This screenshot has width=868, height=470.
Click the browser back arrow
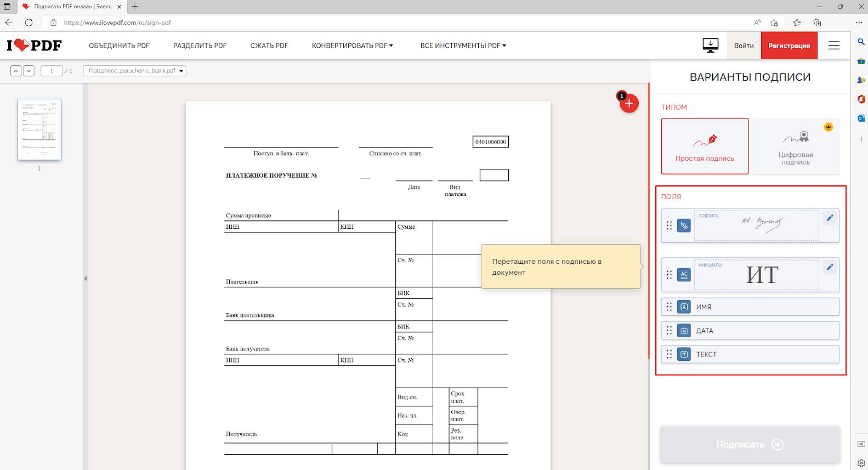pos(9,22)
